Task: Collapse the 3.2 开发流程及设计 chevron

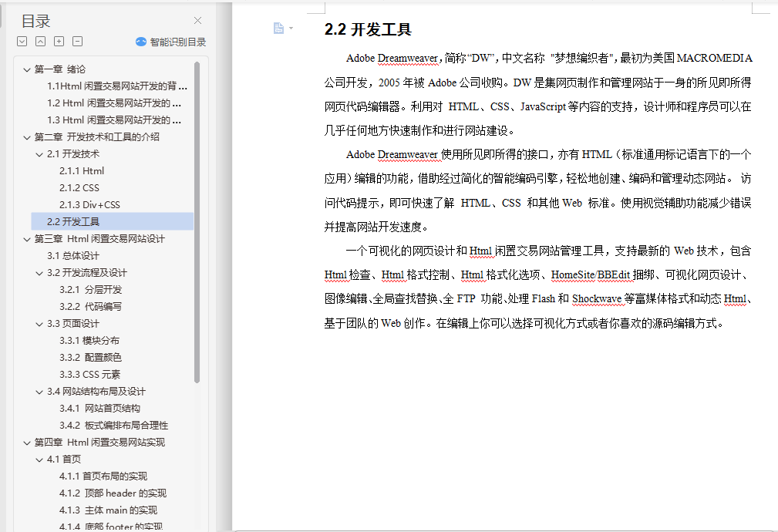Action: (x=39, y=273)
